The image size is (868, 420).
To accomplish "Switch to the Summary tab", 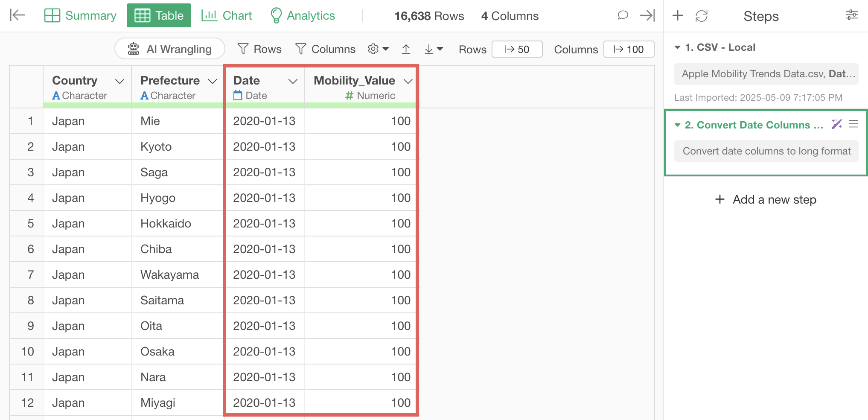I will 80,16.
